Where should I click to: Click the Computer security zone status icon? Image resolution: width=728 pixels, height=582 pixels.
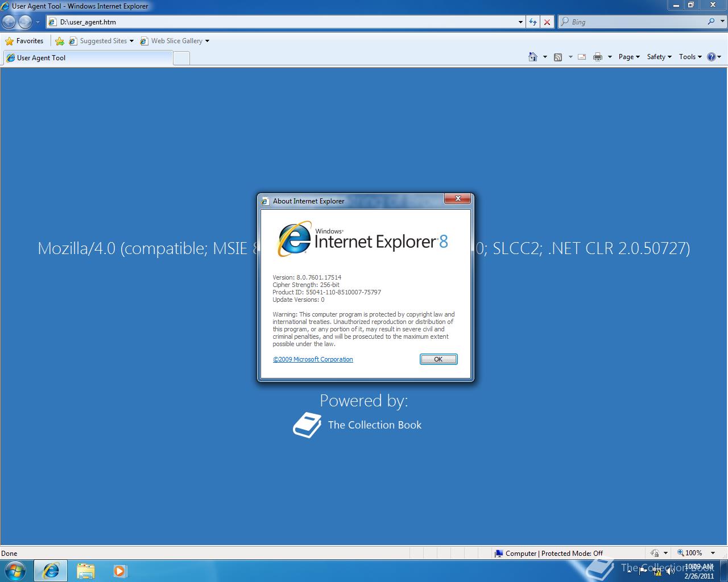[x=499, y=553]
